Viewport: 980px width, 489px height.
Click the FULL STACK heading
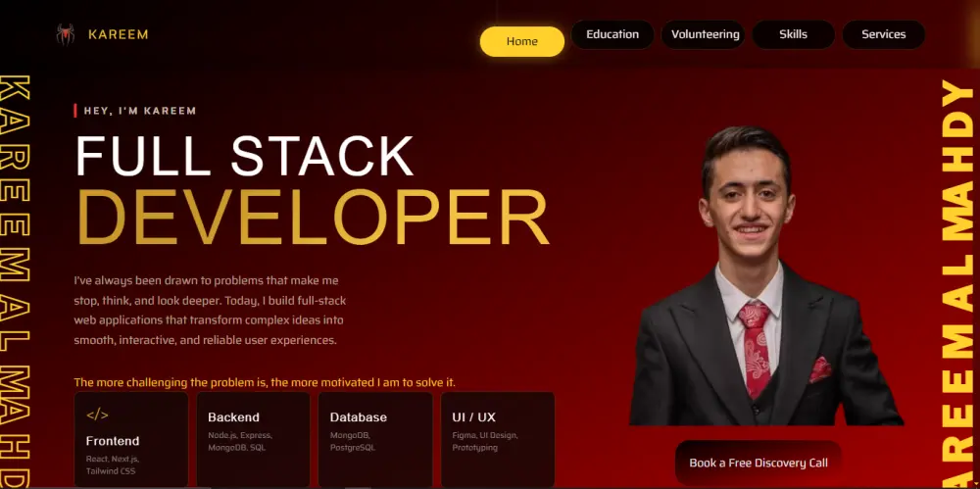(x=244, y=157)
